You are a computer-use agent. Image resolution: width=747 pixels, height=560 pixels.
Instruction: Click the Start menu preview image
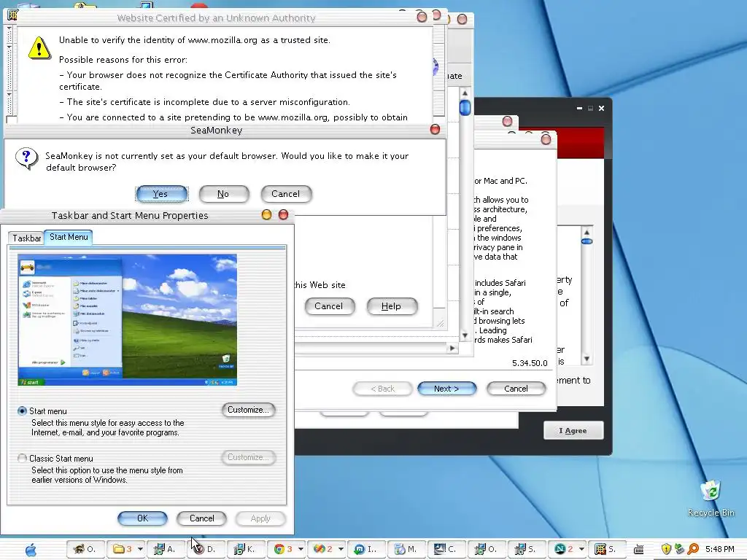[x=127, y=319]
